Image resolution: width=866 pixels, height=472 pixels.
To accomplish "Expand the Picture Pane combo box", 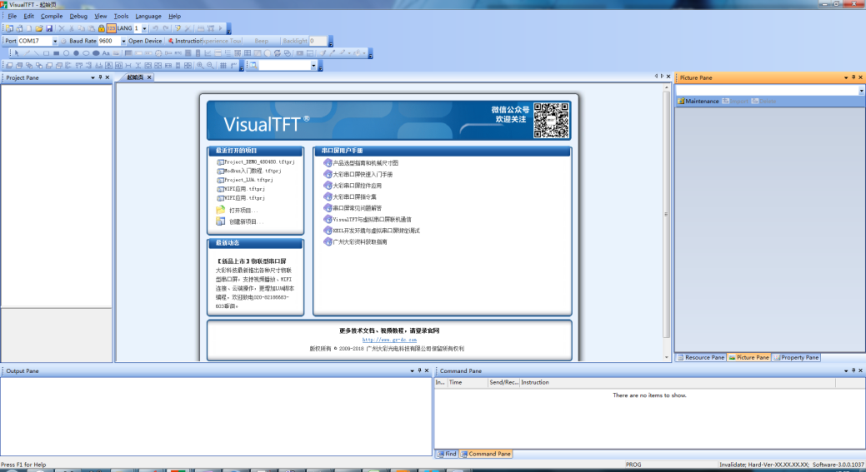I will [x=859, y=90].
